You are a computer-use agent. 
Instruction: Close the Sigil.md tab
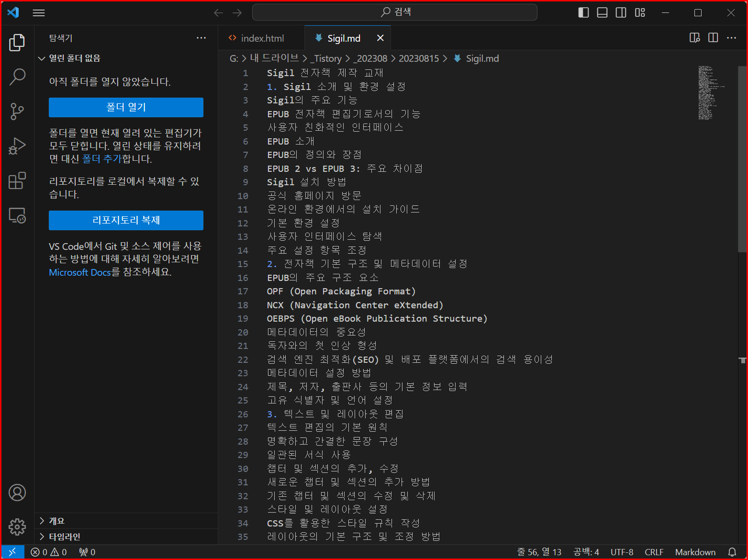click(380, 38)
